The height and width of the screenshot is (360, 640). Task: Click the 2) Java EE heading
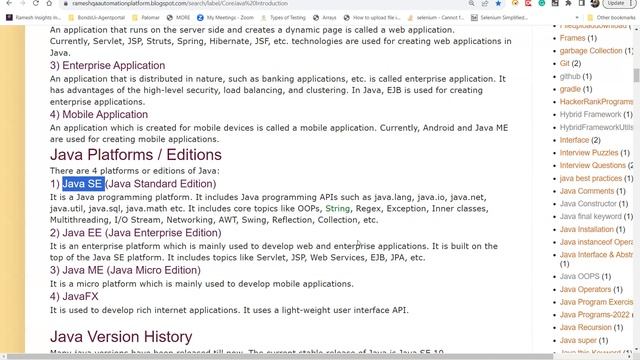[x=136, y=233]
